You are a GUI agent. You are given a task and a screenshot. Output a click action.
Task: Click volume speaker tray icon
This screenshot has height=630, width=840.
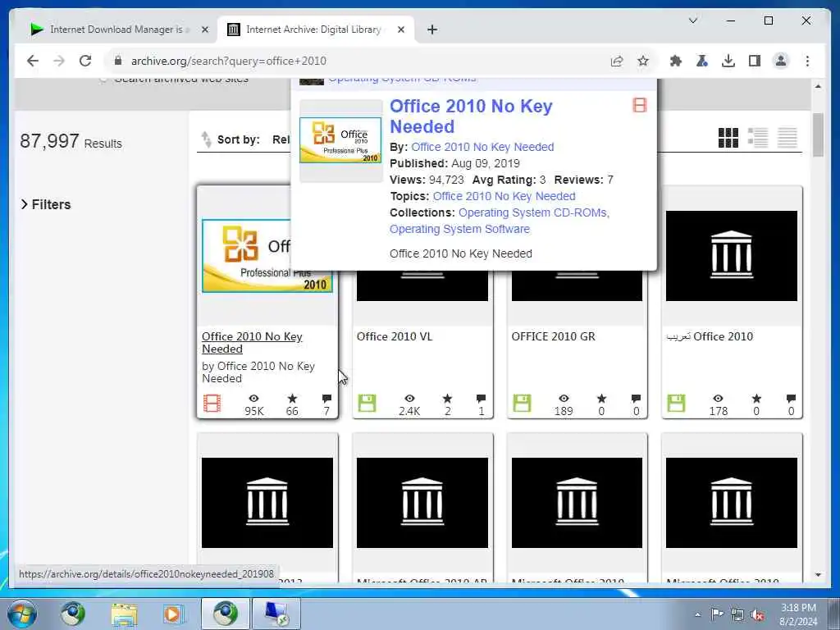pos(757,614)
